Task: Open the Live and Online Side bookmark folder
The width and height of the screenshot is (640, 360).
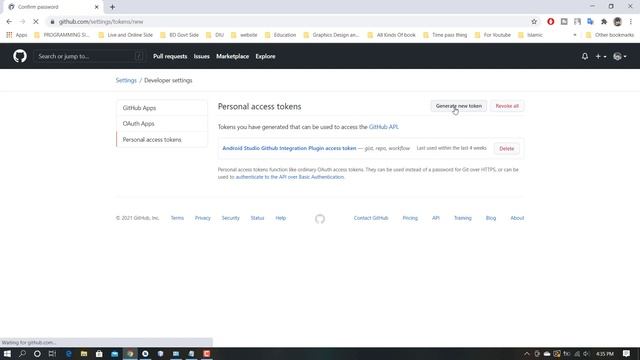Action: click(126, 35)
